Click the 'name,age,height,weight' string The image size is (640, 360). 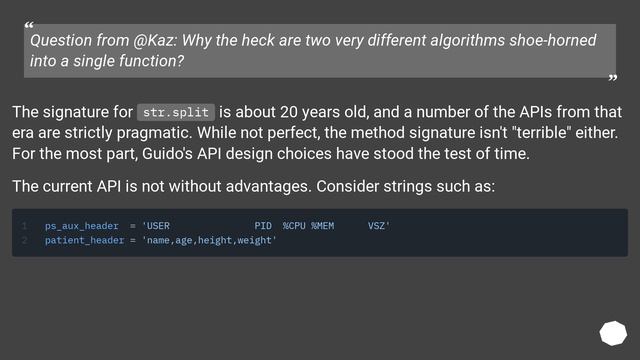[x=209, y=240]
